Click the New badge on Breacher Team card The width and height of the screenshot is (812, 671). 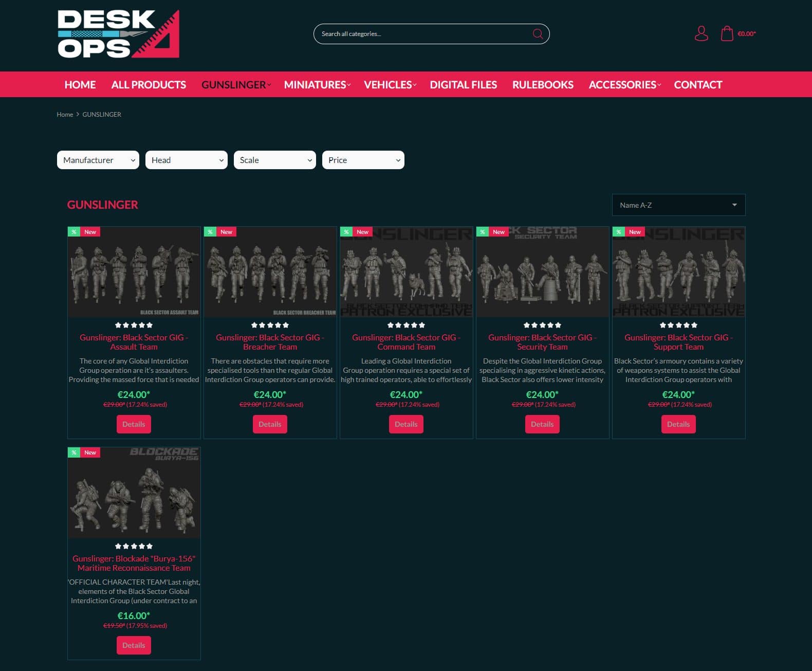226,232
